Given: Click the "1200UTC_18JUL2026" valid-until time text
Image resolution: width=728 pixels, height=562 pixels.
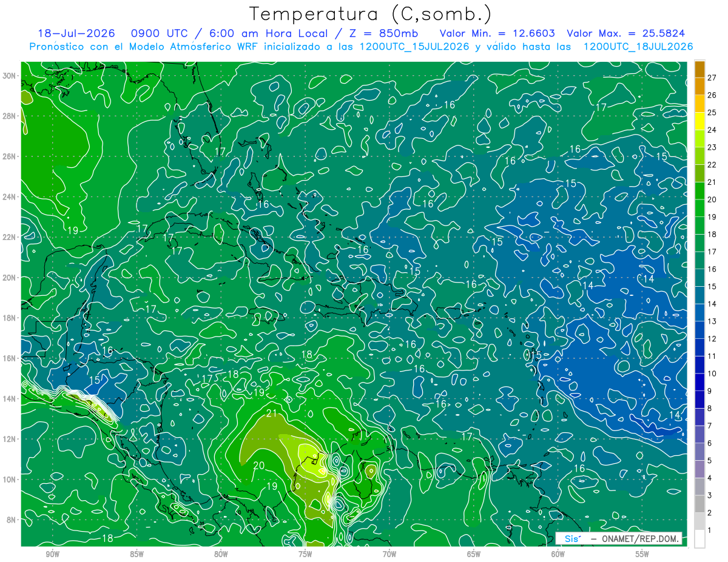Looking at the screenshot, I should pyautogui.click(x=638, y=47).
